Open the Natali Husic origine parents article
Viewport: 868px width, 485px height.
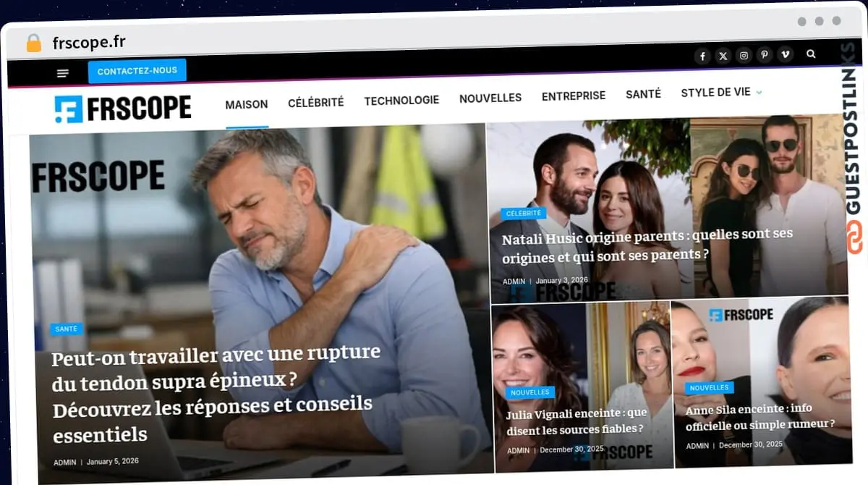[605, 245]
